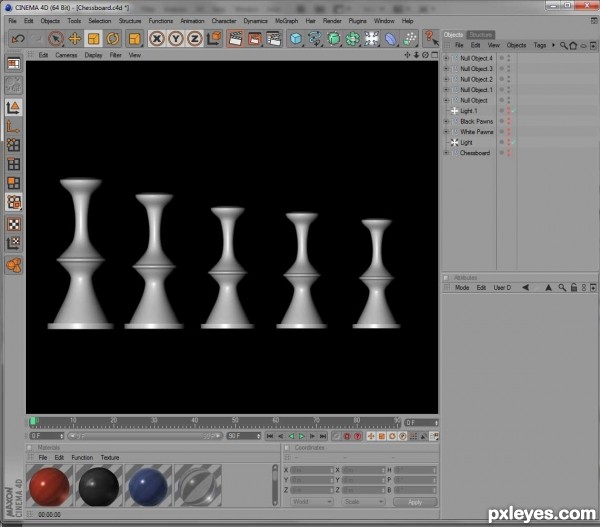
Task: Toggle the enable checkmark for Light
Action: (x=514, y=142)
